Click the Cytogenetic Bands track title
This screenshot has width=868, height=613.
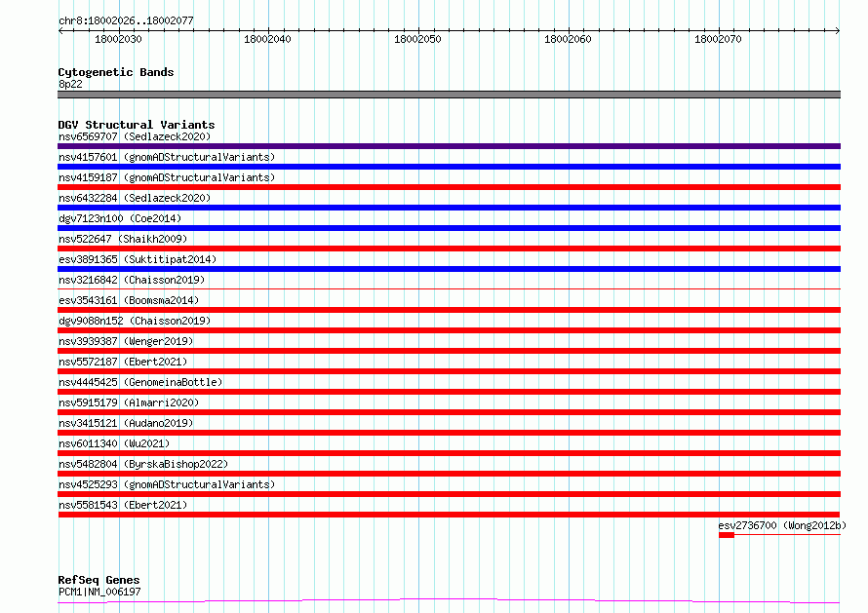(x=116, y=72)
